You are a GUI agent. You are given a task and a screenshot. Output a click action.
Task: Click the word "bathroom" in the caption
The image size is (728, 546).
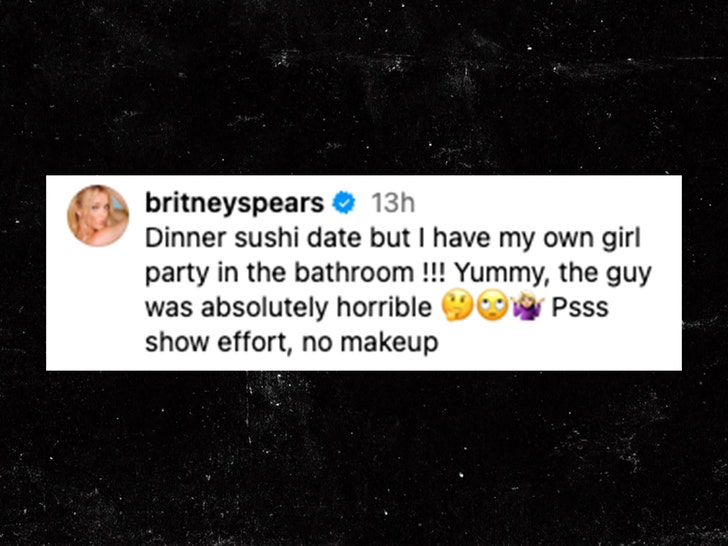pyautogui.click(x=354, y=273)
